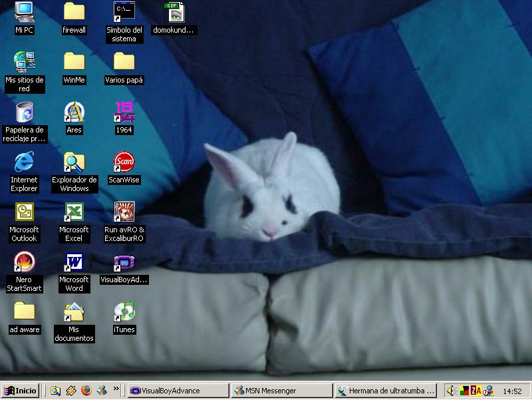Switch to Hermana de ultratumba taskbar button

click(386, 391)
